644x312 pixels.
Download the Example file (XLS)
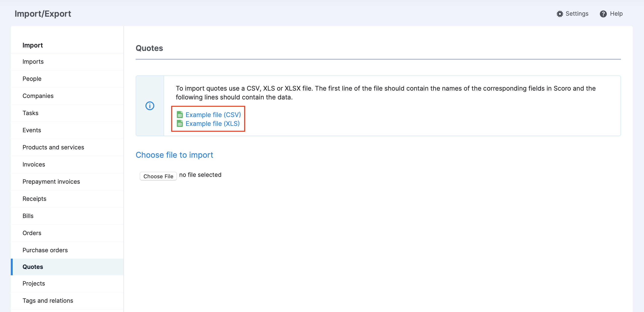click(212, 123)
